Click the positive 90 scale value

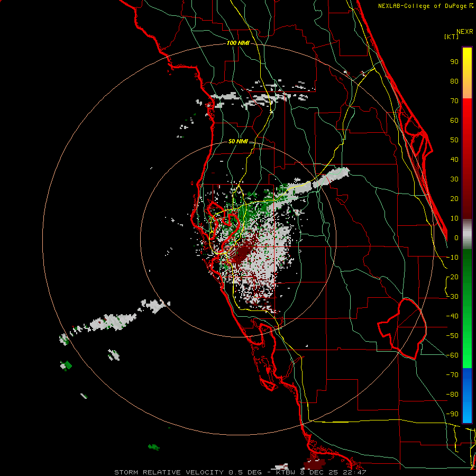point(454,62)
